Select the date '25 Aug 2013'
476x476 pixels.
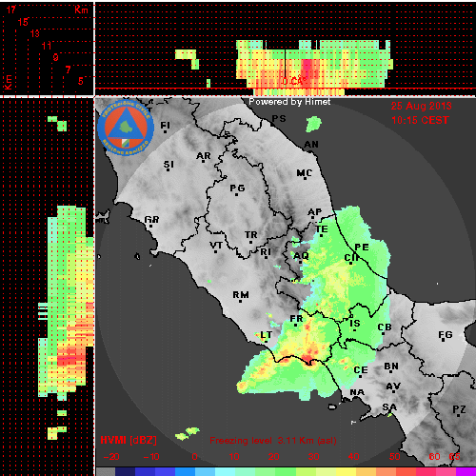[x=421, y=106]
